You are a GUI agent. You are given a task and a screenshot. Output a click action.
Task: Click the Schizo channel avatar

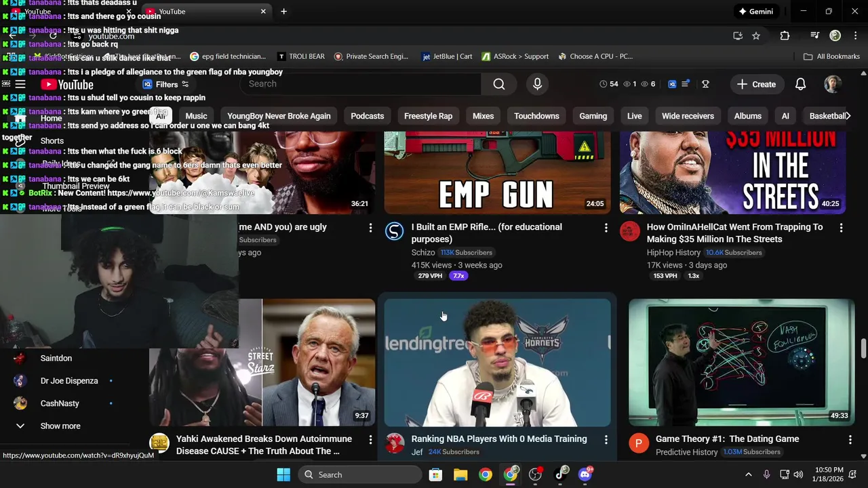click(394, 231)
